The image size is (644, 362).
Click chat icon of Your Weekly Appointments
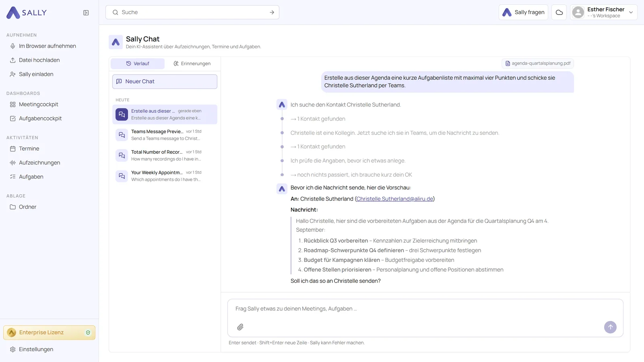click(122, 176)
